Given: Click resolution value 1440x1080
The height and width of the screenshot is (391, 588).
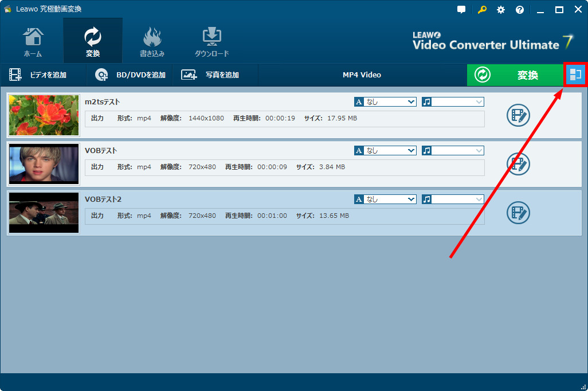Looking at the screenshot, I should tap(206, 118).
